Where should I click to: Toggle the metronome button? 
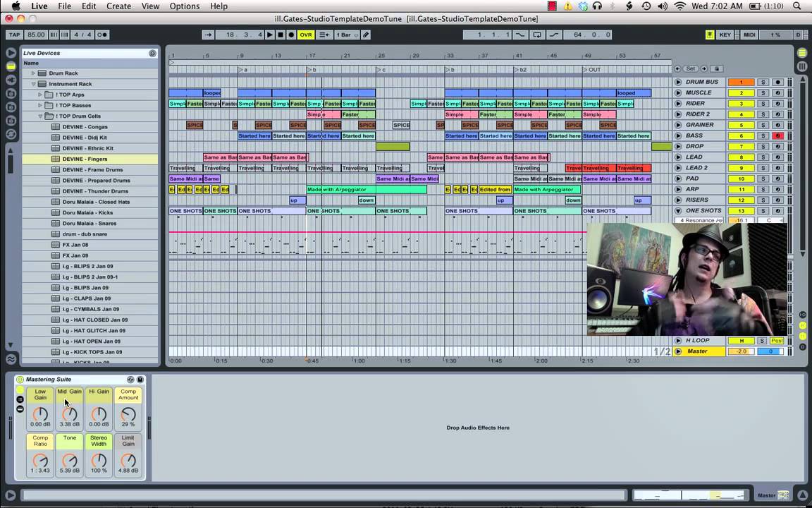[102, 35]
